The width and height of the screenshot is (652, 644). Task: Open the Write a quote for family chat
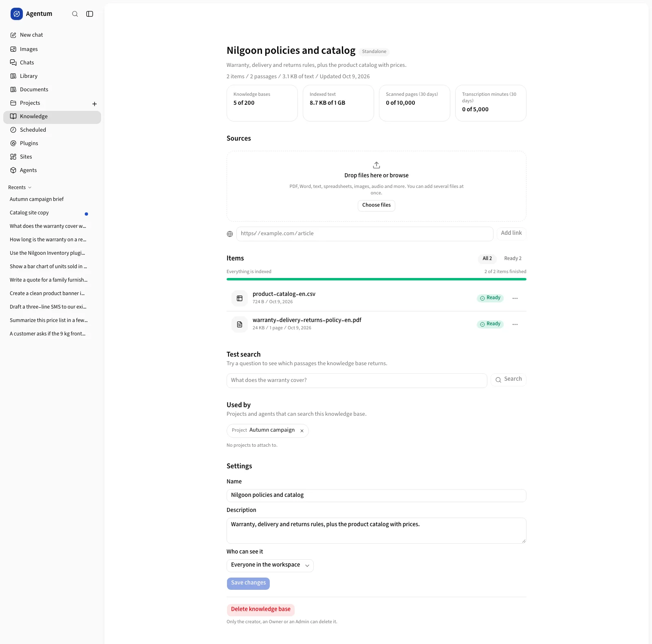point(49,280)
